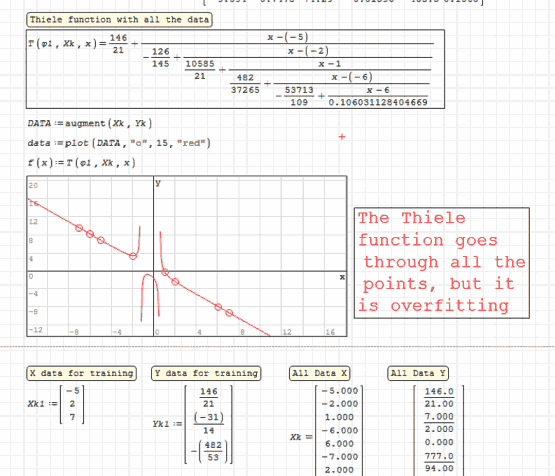Click the x axis label on the plot
This screenshot has width=555, height=476.
(x=342, y=277)
